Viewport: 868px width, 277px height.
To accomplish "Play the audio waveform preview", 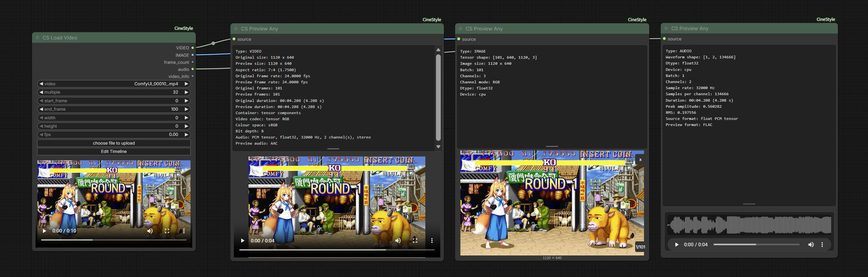I will 676,245.
